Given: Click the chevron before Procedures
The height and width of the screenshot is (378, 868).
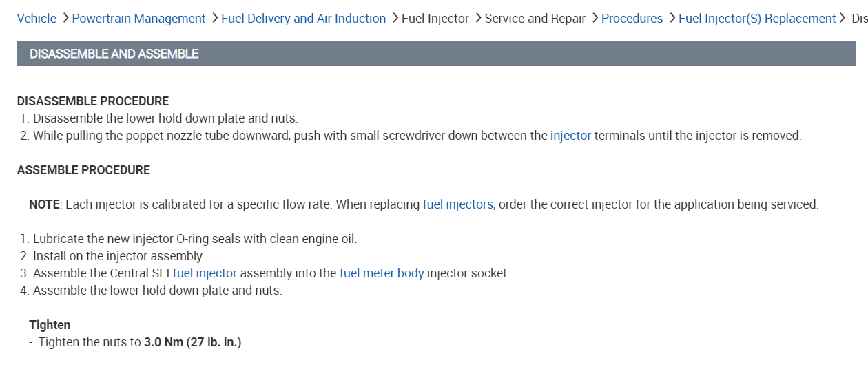Looking at the screenshot, I should point(595,18).
